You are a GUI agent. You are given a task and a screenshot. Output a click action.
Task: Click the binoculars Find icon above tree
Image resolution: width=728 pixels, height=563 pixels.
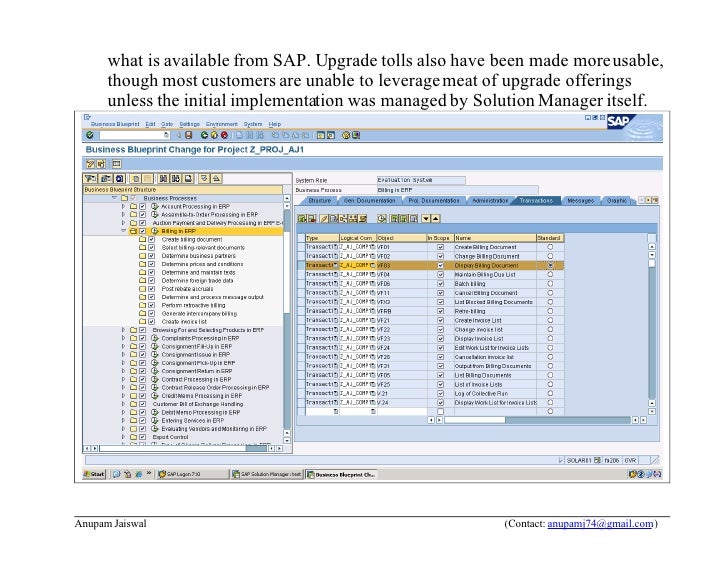163,178
